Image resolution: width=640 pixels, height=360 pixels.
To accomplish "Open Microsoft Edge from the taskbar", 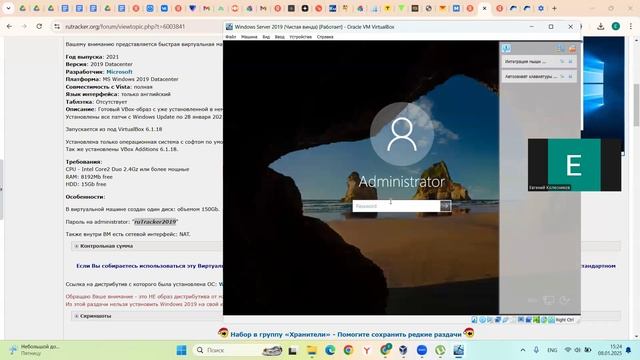I will tap(330, 350).
